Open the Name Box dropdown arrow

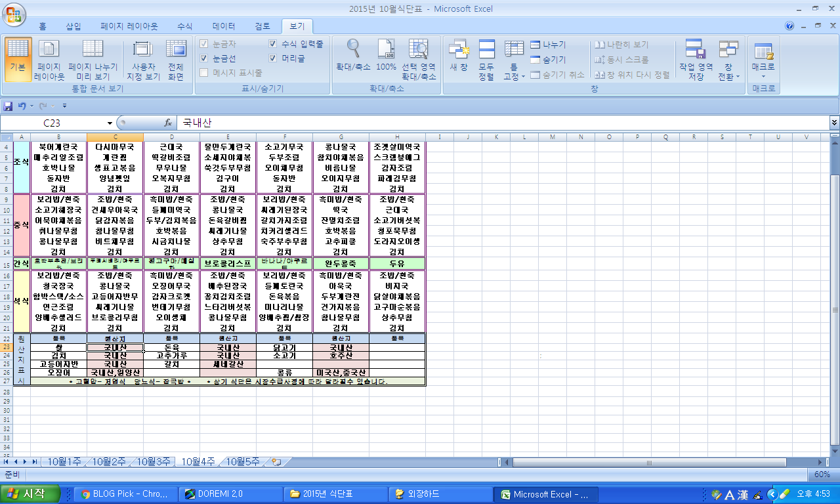pyautogui.click(x=110, y=123)
